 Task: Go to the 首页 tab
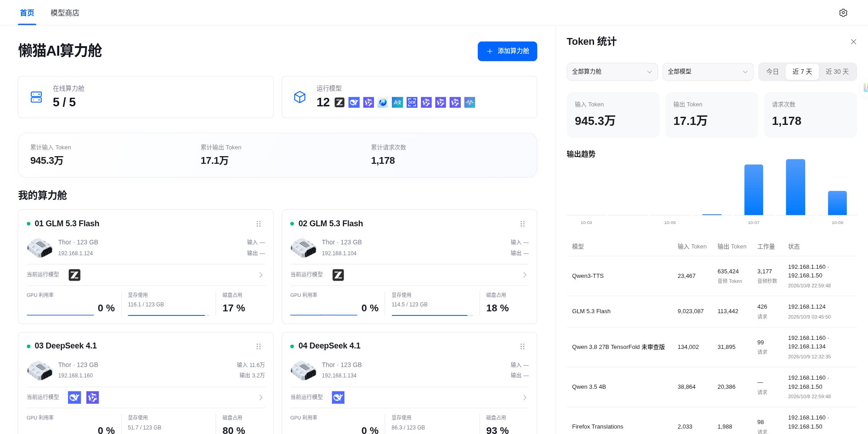pyautogui.click(x=27, y=13)
